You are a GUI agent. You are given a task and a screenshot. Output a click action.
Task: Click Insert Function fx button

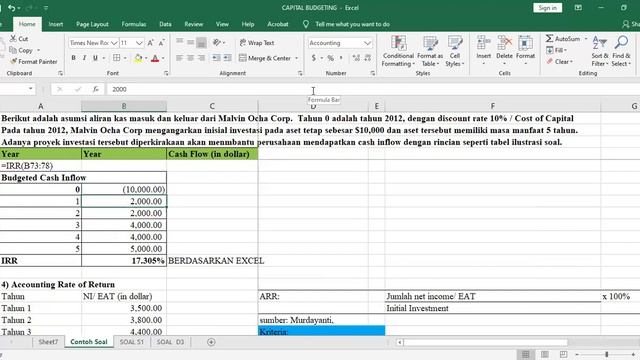tap(96, 89)
